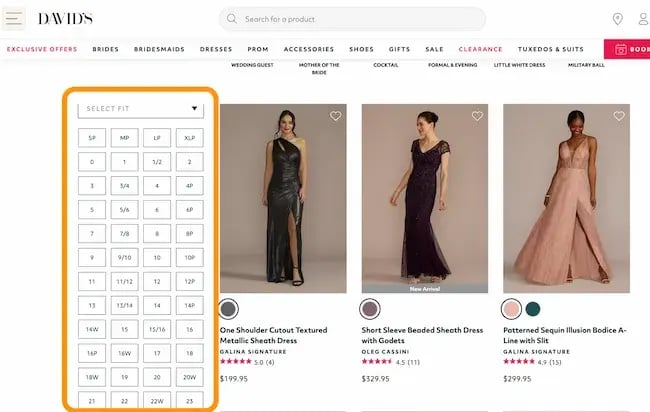This screenshot has height=412, width=650.
Task: Choose the dark green swatch on third dress
Action: tap(533, 308)
